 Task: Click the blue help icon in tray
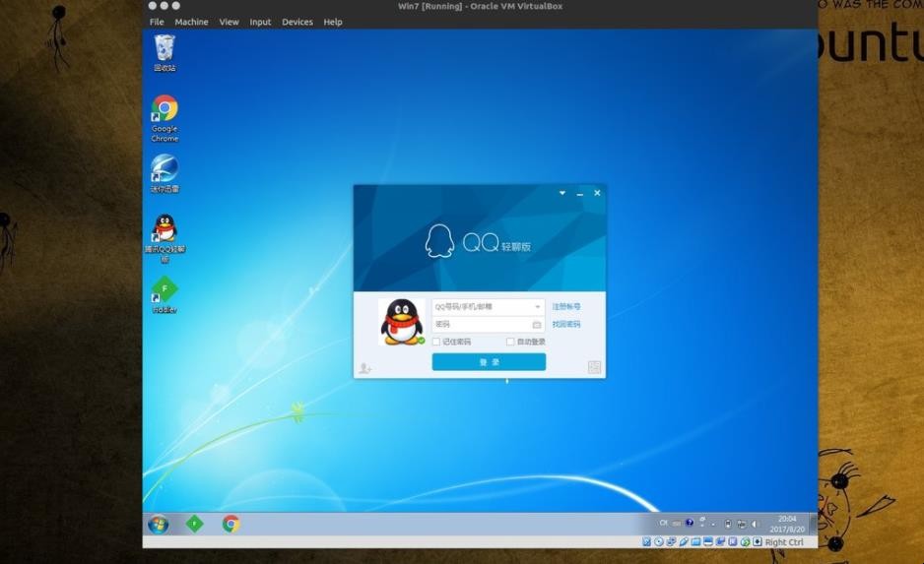coord(690,523)
